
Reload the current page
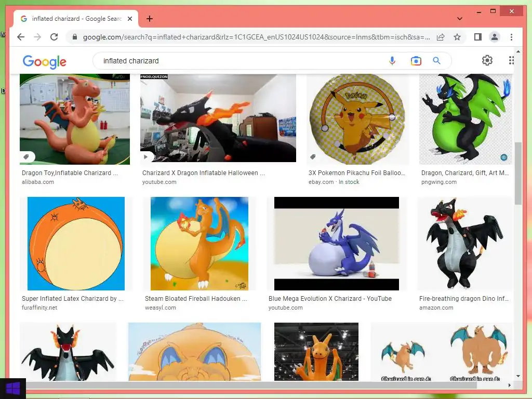[x=54, y=37]
